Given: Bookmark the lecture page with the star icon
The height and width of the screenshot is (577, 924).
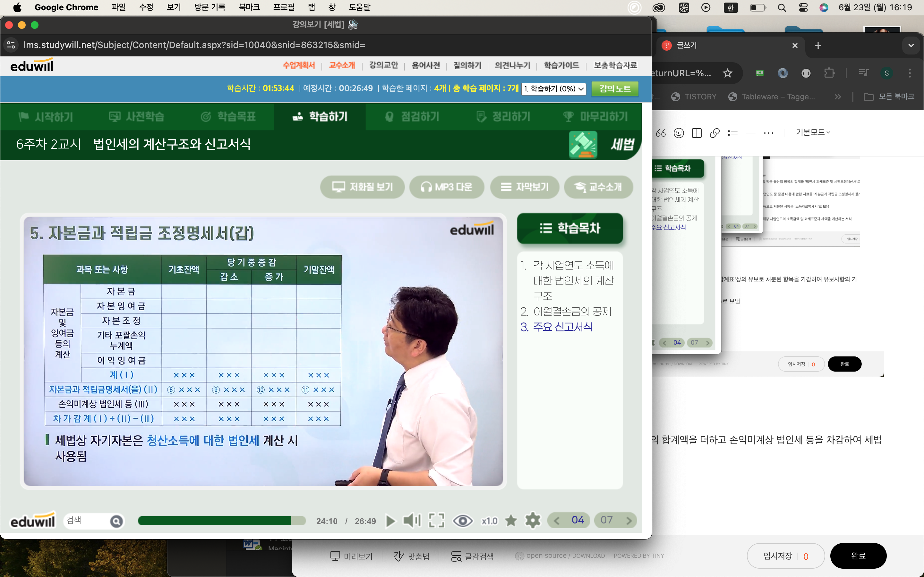Looking at the screenshot, I should pos(511,521).
